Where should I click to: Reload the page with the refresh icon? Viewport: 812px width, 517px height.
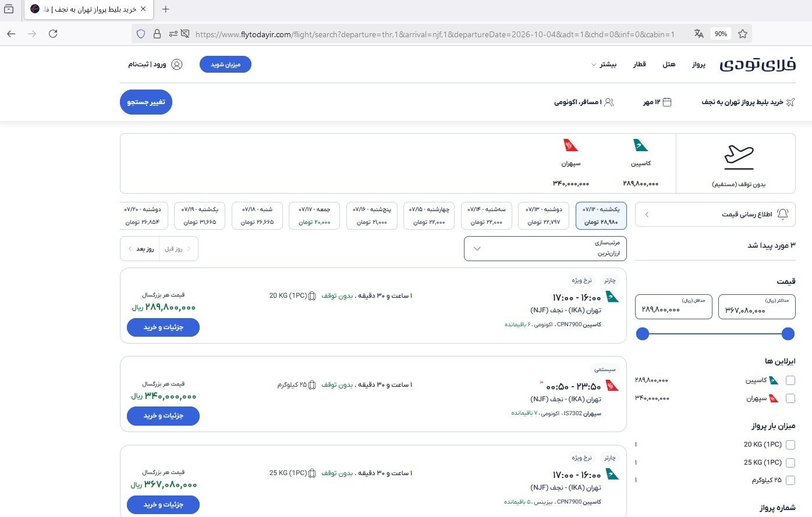click(x=53, y=34)
